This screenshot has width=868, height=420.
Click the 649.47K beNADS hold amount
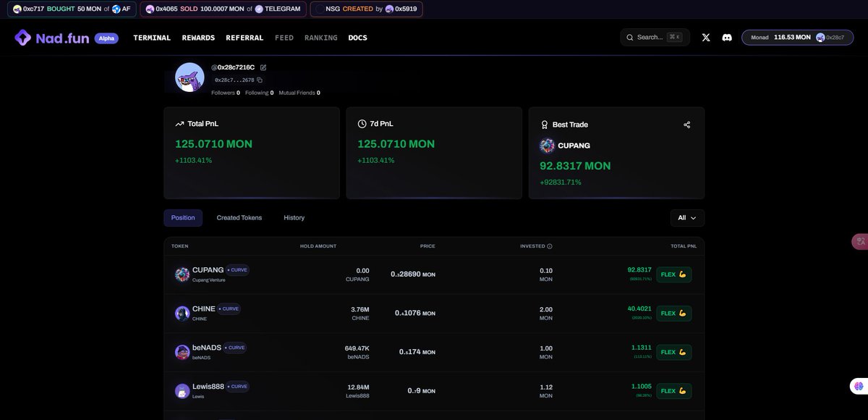357,348
